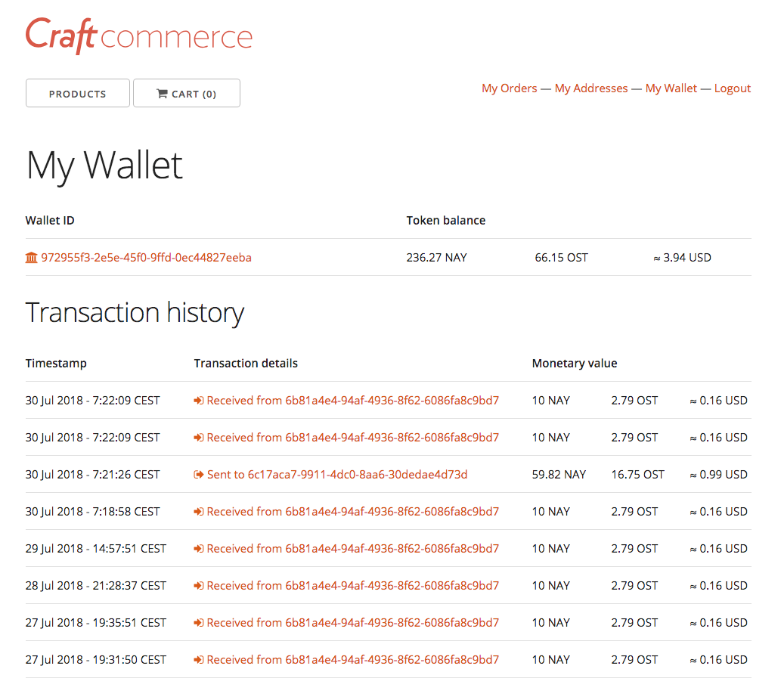Click the Logout link
Viewport: 781px width, 700px height.
pyautogui.click(x=732, y=88)
